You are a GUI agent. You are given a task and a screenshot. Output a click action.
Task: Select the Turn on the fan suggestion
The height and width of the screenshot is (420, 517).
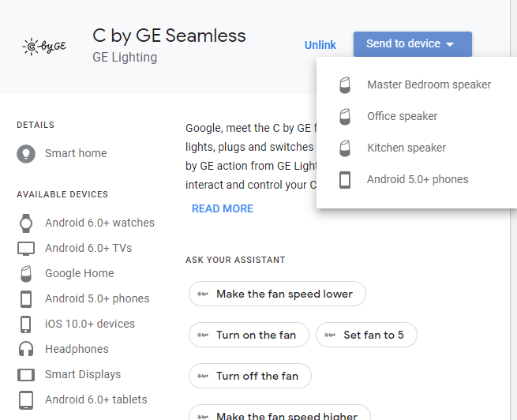[x=249, y=335]
